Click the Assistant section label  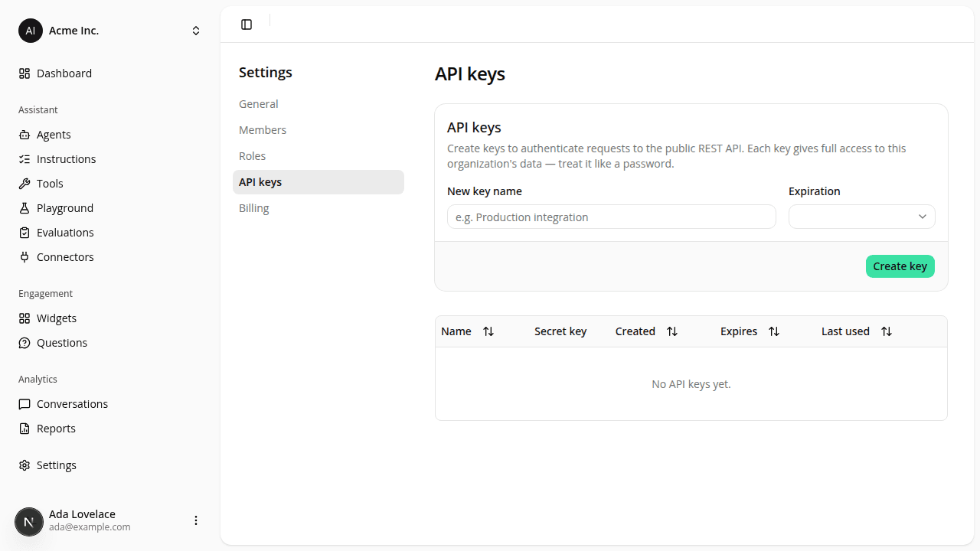click(38, 110)
